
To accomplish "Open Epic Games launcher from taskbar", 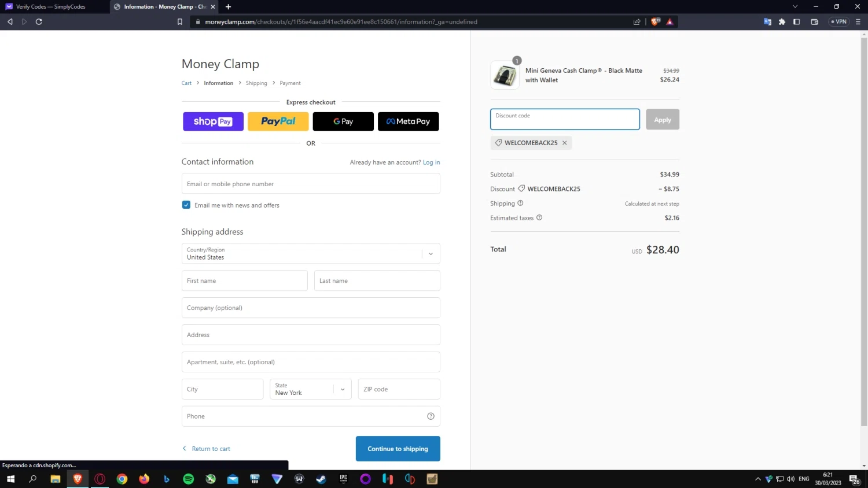I will tap(343, 479).
